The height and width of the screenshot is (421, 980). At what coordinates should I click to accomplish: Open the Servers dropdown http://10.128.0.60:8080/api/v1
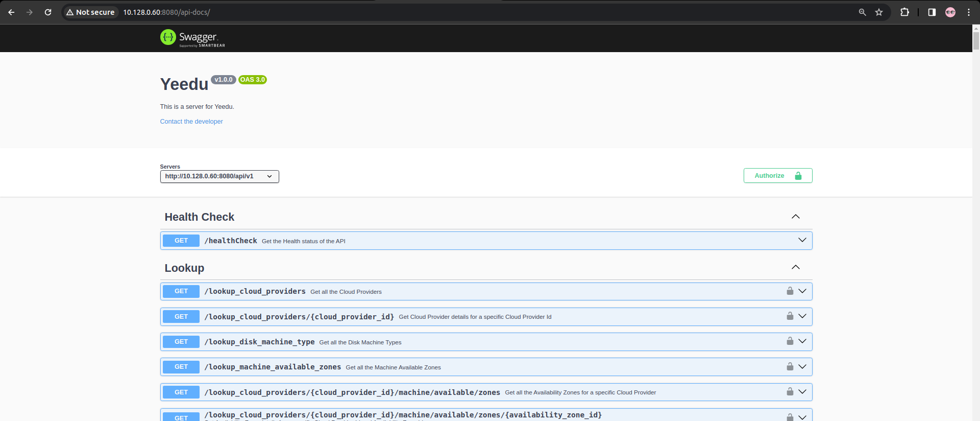tap(219, 176)
